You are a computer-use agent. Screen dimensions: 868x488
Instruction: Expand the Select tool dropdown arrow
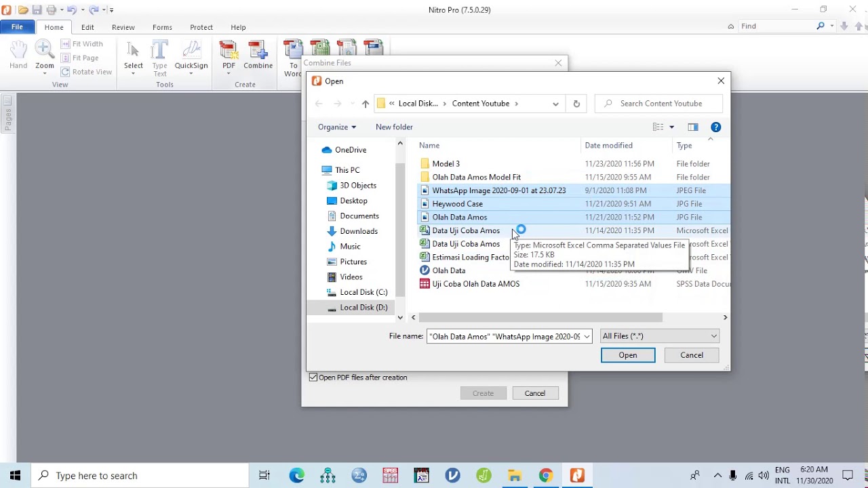(x=133, y=74)
